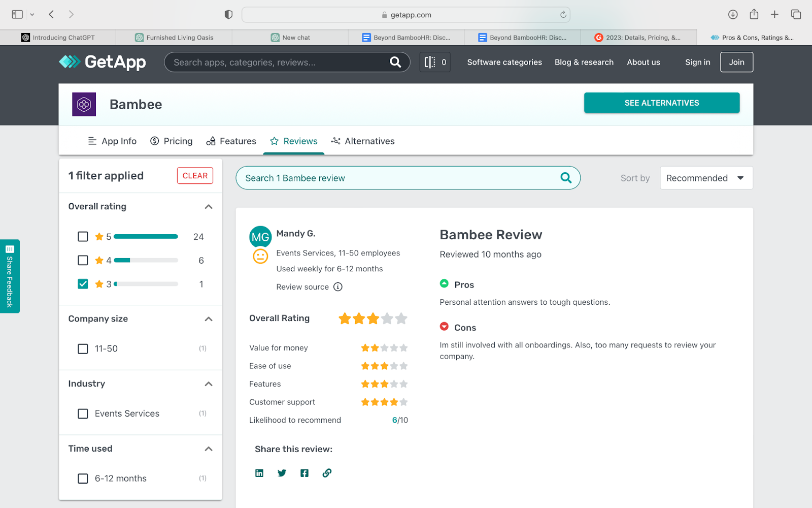Open the About us menu
The image size is (812, 508).
[x=644, y=62]
